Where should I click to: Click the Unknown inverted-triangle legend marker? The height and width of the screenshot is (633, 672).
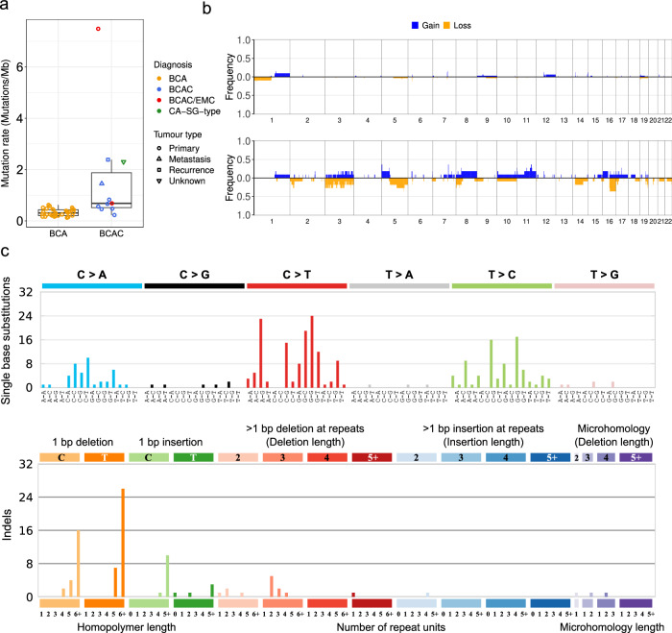[159, 181]
